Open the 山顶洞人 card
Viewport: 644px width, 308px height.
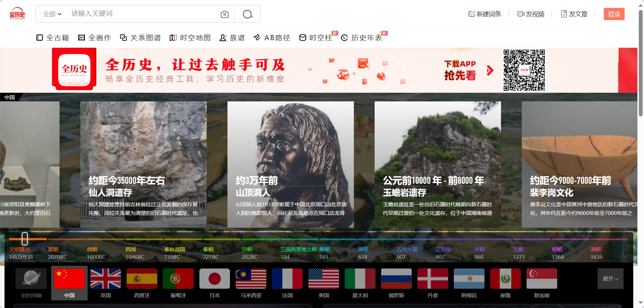click(290, 164)
